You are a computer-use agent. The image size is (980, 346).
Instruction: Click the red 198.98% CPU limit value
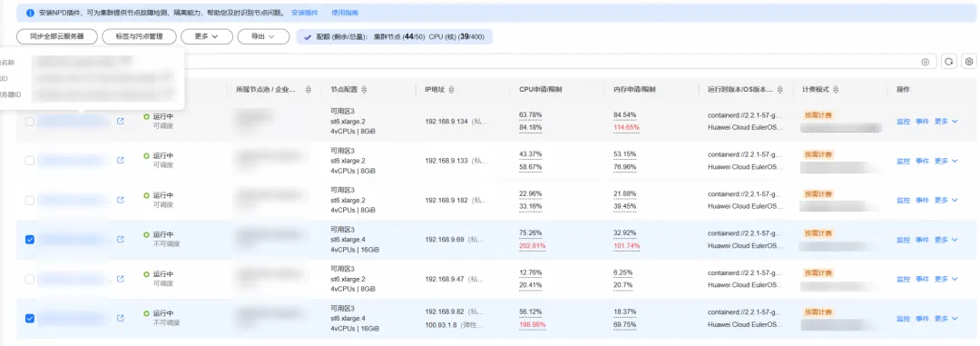532,325
